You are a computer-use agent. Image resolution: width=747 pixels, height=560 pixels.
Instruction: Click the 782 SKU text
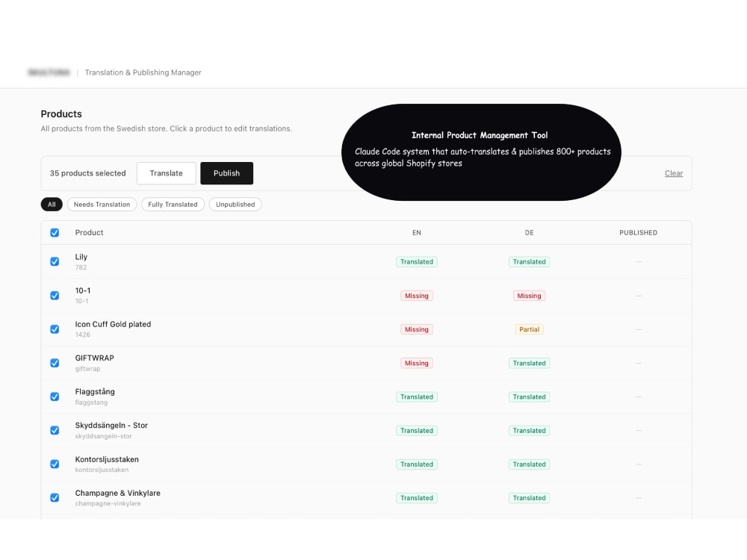(x=81, y=267)
